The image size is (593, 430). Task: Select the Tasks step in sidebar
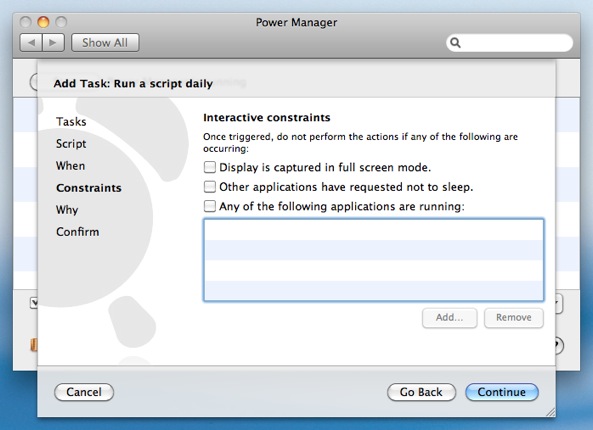click(x=71, y=122)
